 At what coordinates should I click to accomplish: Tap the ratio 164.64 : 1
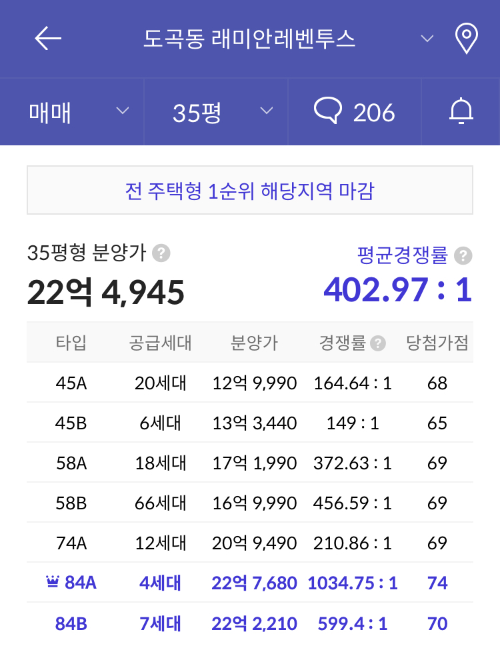point(353,383)
